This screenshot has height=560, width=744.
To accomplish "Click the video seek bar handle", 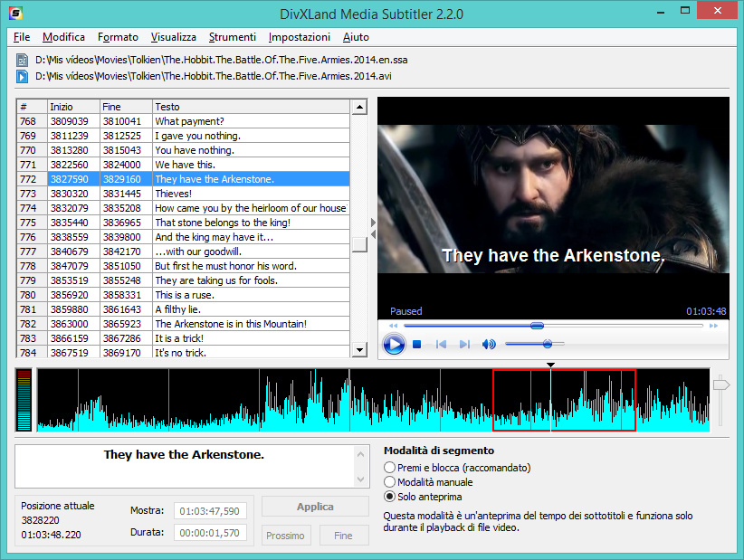I will [x=537, y=326].
